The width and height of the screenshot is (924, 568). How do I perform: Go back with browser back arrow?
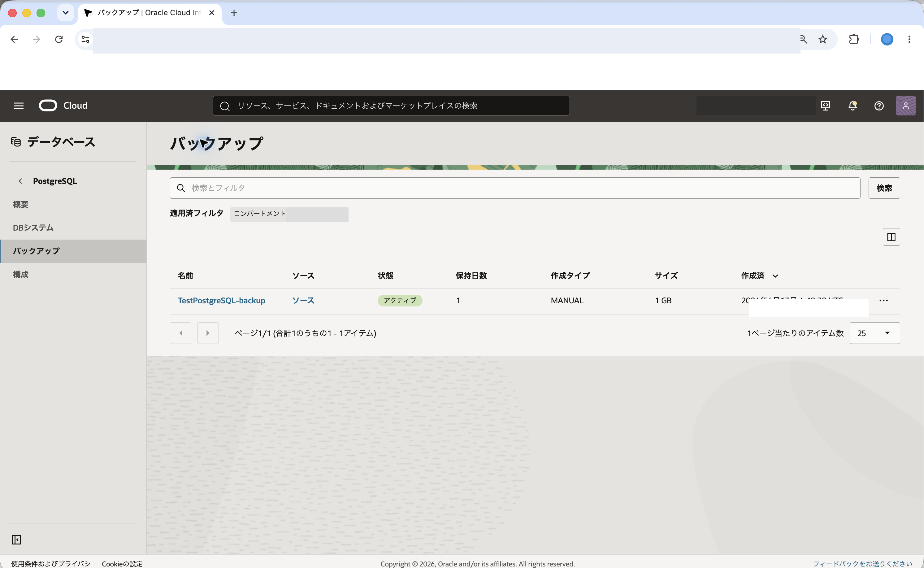tap(14, 39)
